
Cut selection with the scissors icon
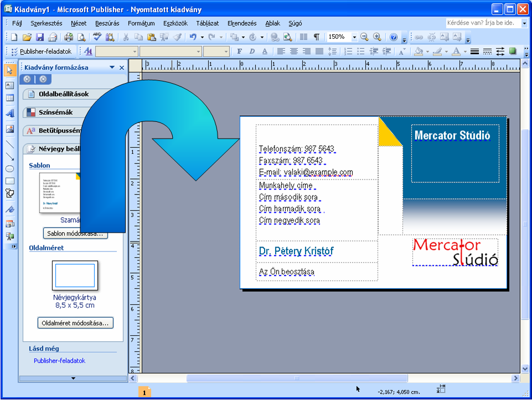(126, 37)
